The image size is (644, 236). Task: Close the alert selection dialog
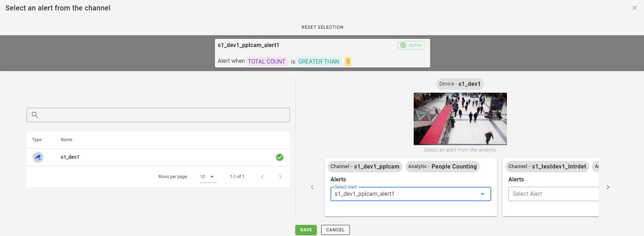click(x=634, y=8)
